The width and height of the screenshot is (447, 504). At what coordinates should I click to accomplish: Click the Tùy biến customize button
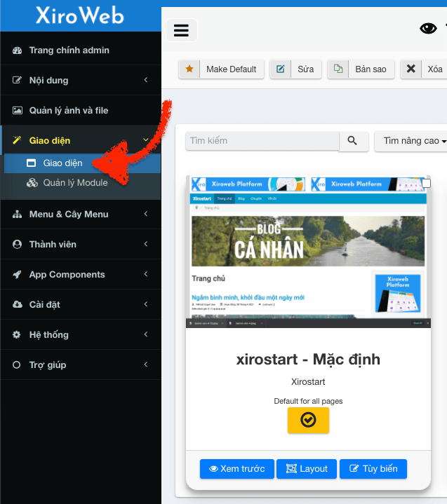373,469
